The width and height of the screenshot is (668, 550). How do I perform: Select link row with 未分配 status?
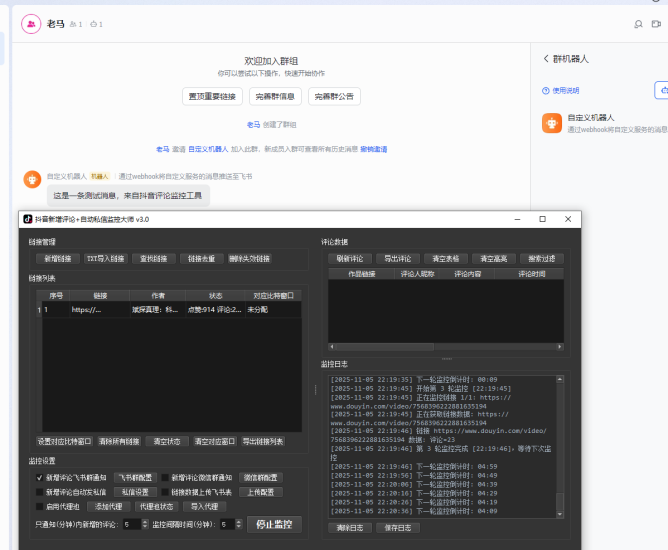click(x=169, y=310)
